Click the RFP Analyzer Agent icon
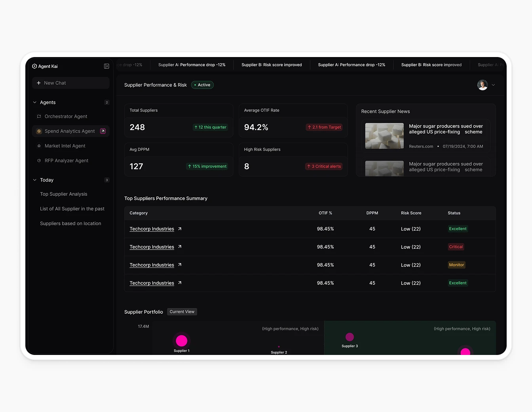The image size is (532, 412). click(x=39, y=160)
